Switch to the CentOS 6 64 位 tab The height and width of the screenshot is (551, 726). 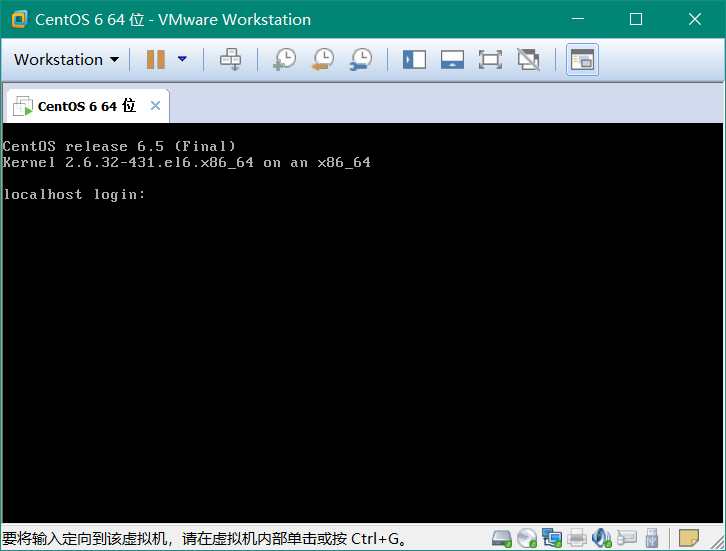[87, 106]
